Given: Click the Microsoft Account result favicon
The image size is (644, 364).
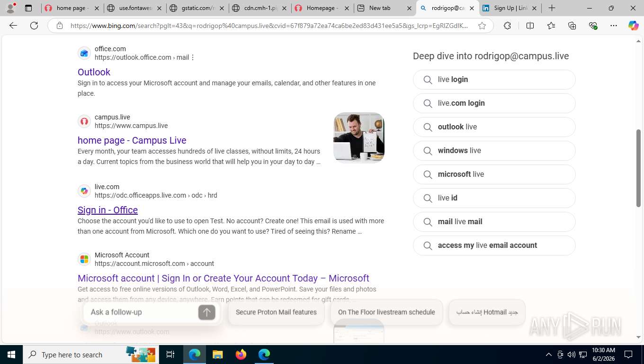Looking at the screenshot, I should 84,259.
